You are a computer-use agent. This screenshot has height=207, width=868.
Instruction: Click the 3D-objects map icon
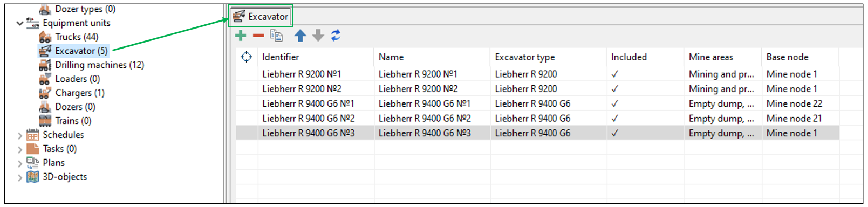coord(33,177)
